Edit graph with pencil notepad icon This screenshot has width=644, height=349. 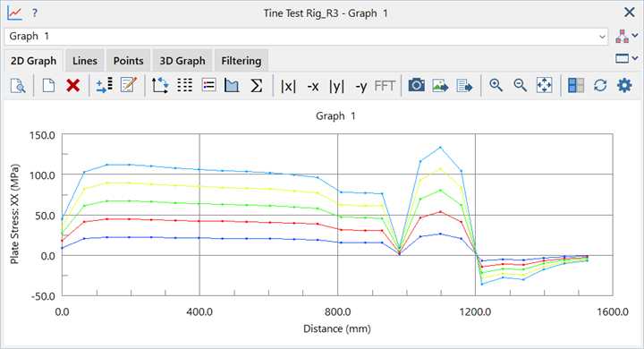click(129, 86)
